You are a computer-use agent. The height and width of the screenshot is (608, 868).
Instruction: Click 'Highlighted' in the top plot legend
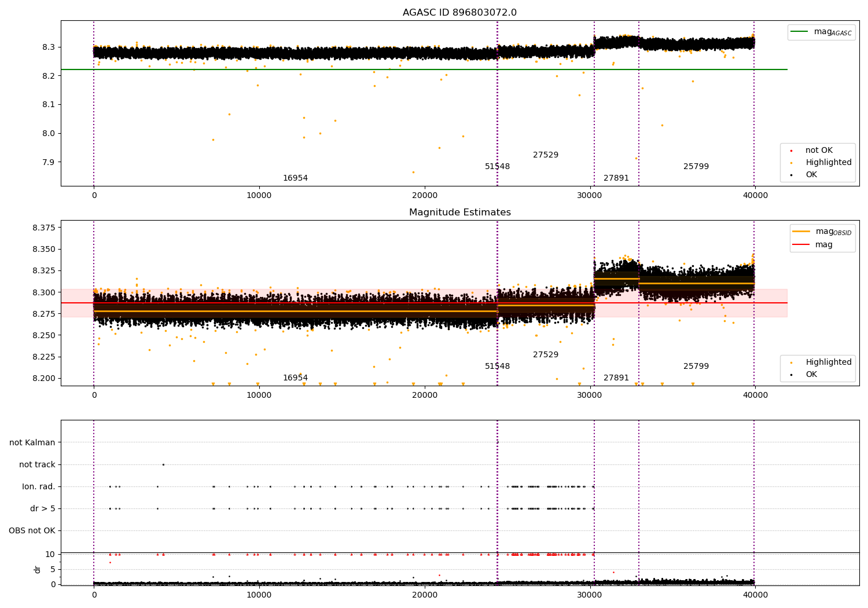[x=821, y=163]
